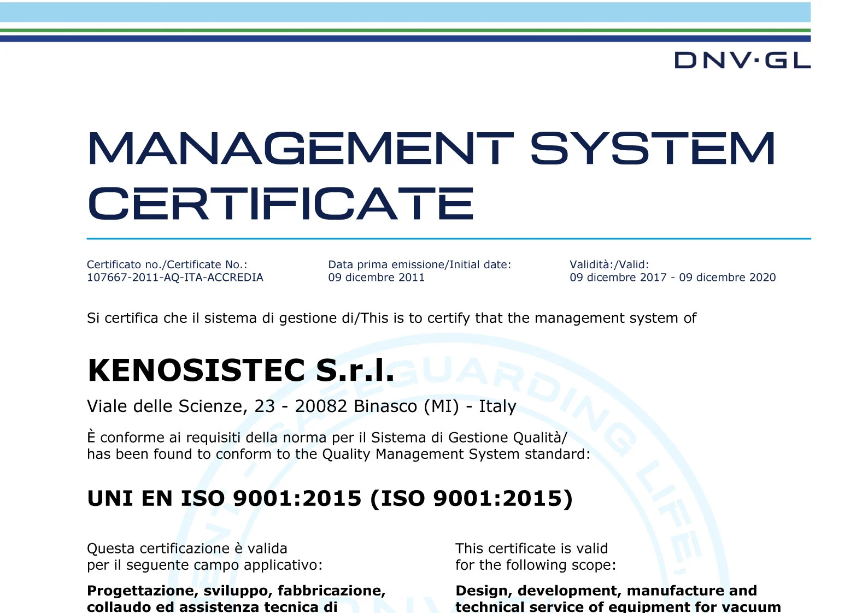
Task: Click 'Progettazione, sviluppo, fabbricazione,' scope line
Action: (x=237, y=591)
